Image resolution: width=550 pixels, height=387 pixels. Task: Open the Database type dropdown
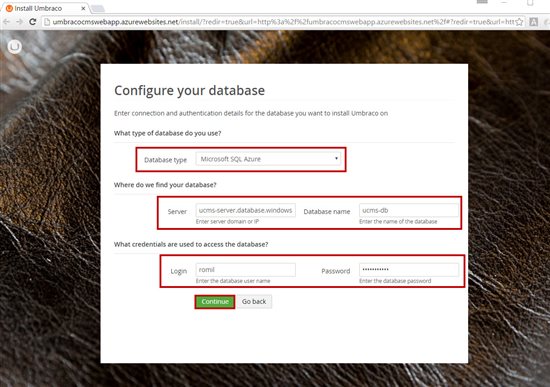tap(268, 159)
